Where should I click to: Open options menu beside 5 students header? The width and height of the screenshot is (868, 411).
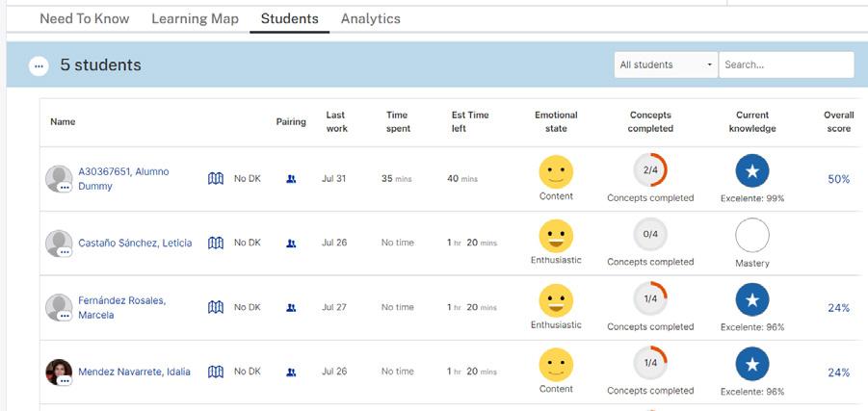(x=38, y=65)
